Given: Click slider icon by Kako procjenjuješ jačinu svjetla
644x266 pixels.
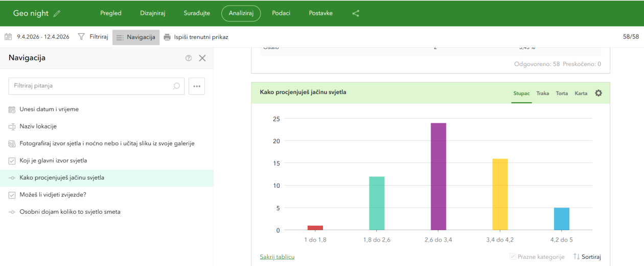Looking at the screenshot, I should click(12, 178).
